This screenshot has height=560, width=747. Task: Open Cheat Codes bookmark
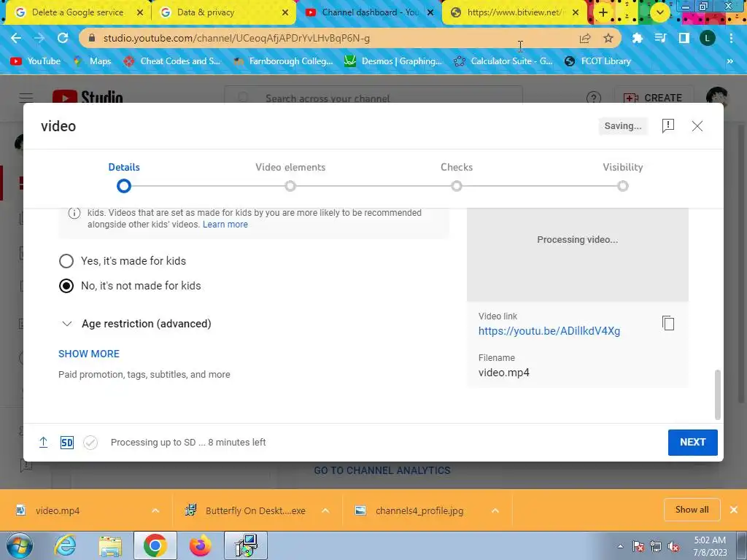[172, 61]
